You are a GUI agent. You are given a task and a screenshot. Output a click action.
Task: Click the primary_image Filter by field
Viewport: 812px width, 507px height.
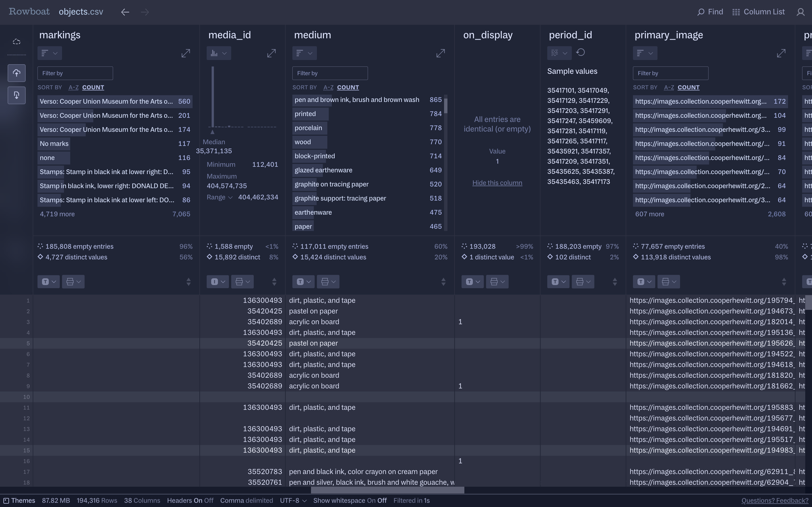[670, 74]
